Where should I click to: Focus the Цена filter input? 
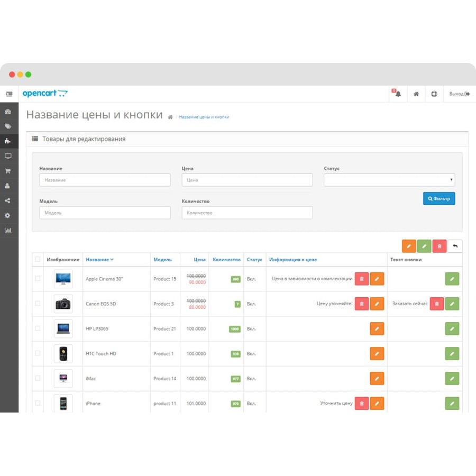click(247, 180)
